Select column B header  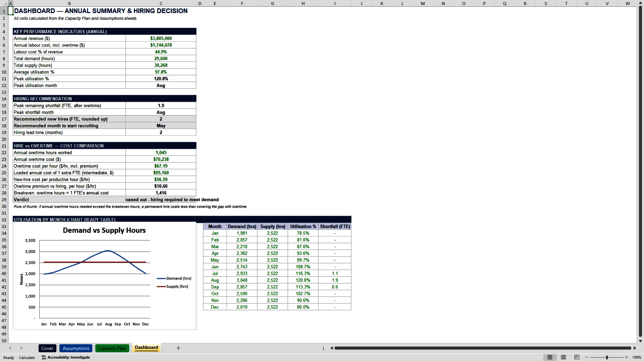[69, 3]
